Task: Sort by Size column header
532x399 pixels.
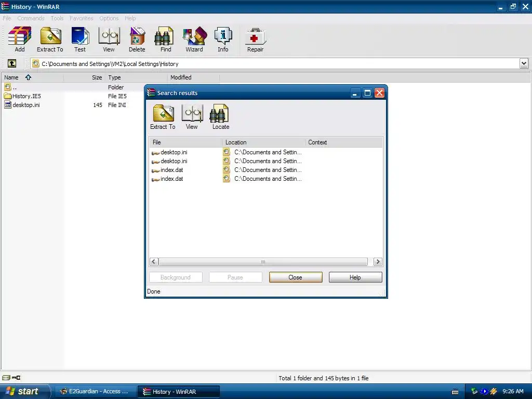Action: (x=84, y=77)
